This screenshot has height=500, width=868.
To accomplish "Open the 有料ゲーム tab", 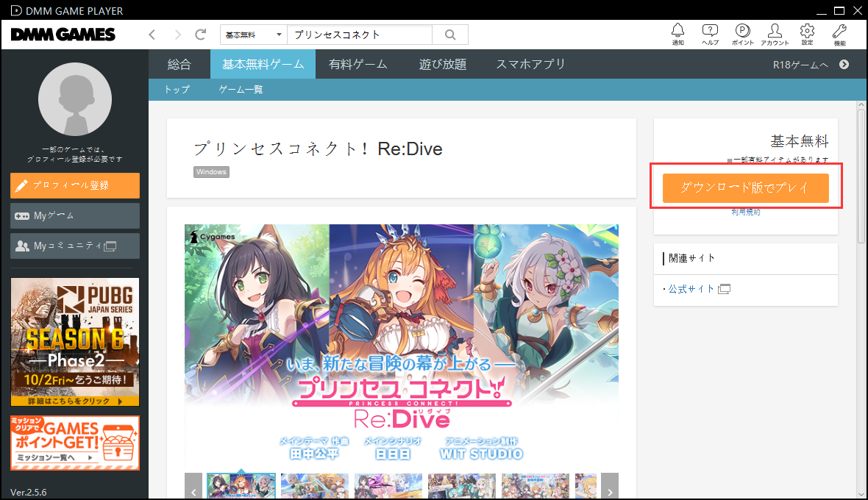I will pos(357,64).
